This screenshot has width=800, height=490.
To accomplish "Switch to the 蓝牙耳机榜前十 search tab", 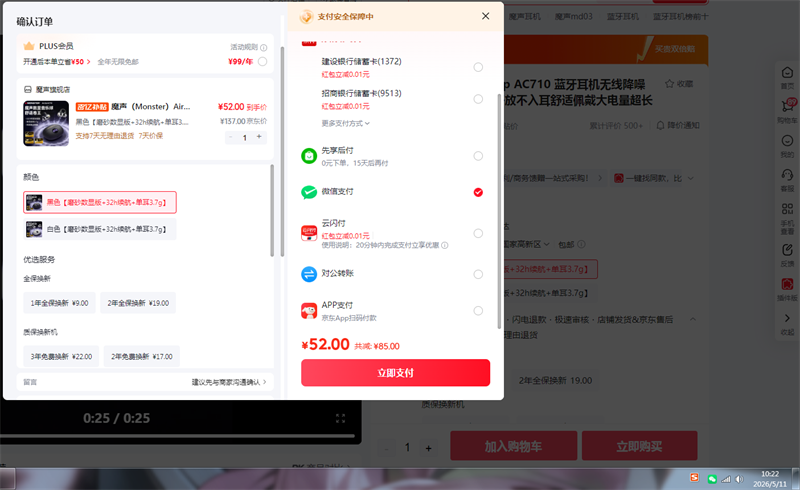I will pos(681,17).
